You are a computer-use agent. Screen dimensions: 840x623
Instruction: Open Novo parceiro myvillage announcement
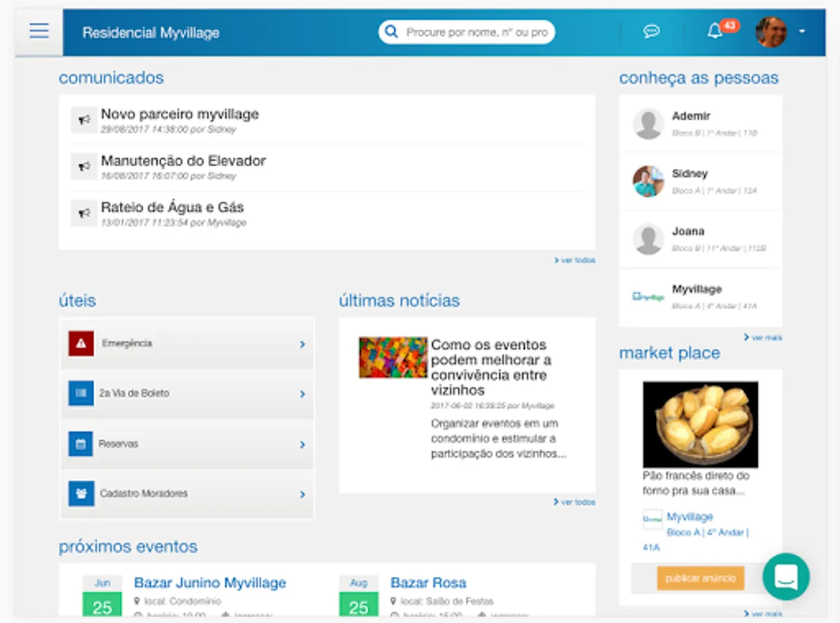180,114
